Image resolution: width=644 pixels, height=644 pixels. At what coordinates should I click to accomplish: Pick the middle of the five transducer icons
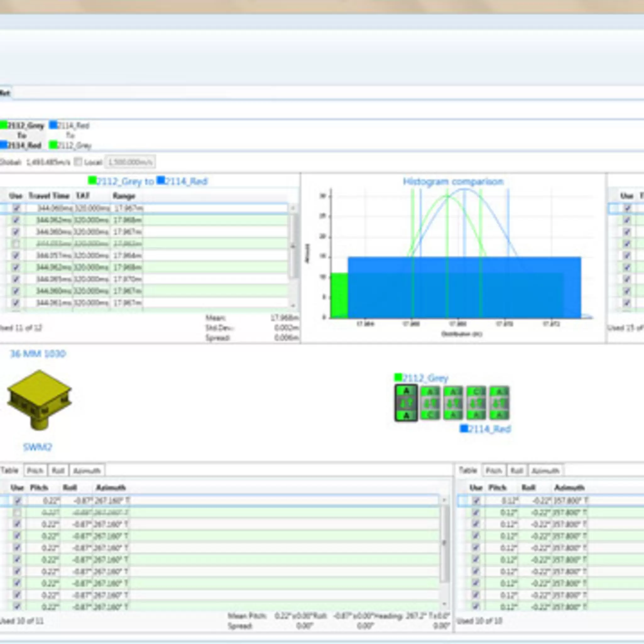(x=453, y=403)
